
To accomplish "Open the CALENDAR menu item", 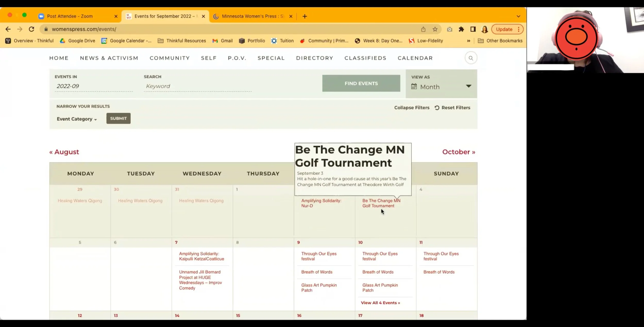I will (415, 58).
